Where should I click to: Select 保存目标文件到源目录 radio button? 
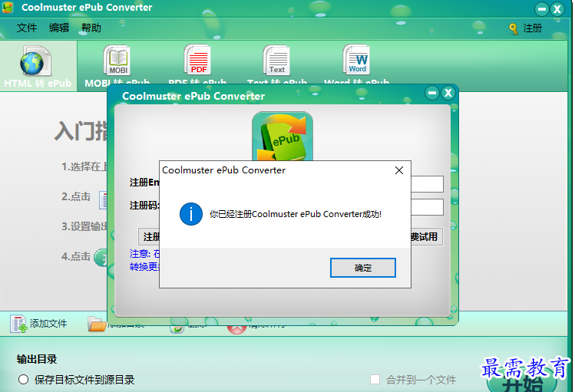pos(24,379)
